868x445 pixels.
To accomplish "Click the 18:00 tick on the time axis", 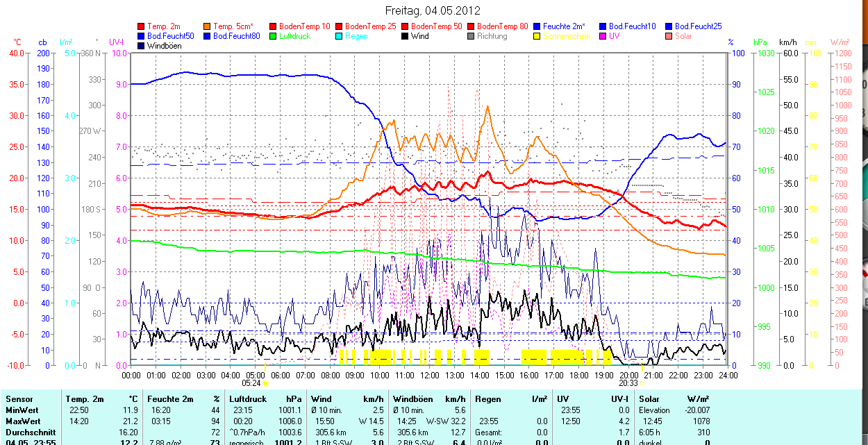I will pos(578,375).
